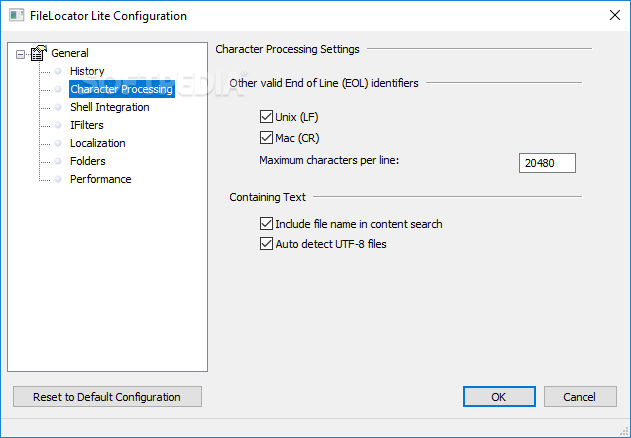Viewport: 631px width, 438px height.
Task: Select General in the tree
Action: click(70, 53)
